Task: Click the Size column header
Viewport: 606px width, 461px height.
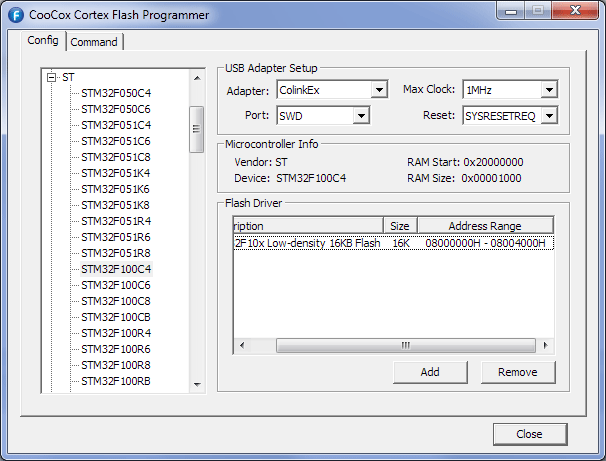Action: tap(400, 226)
